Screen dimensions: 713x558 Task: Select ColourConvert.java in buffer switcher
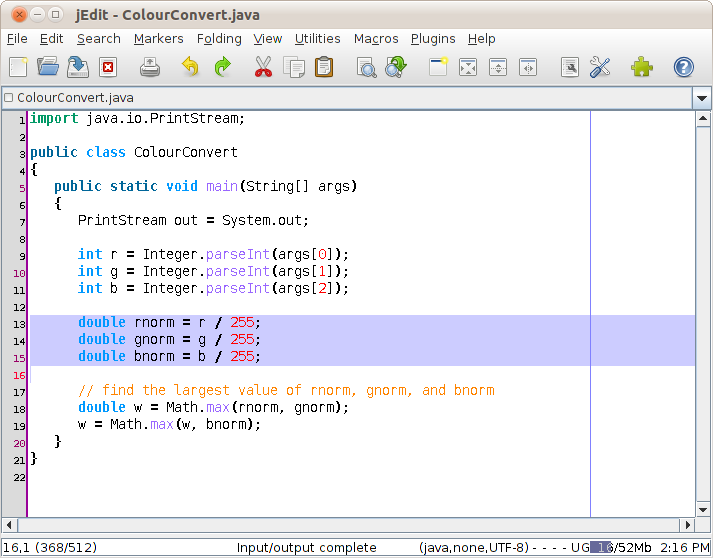347,98
